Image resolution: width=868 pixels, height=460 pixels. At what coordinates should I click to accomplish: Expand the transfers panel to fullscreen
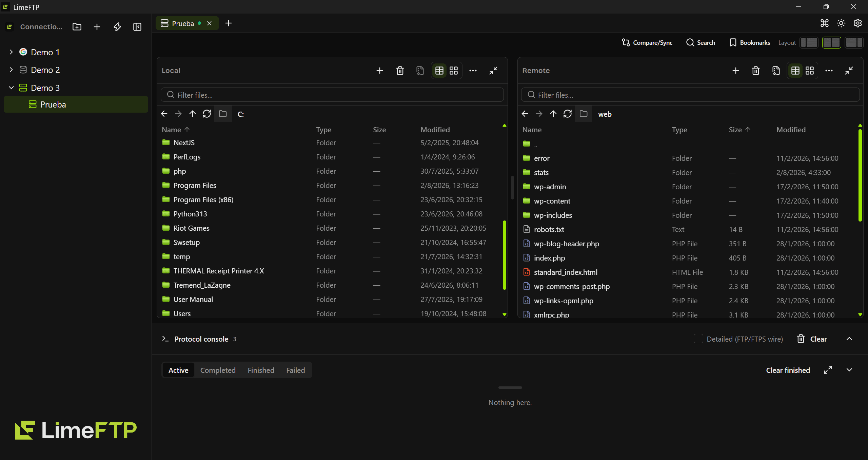(828, 370)
